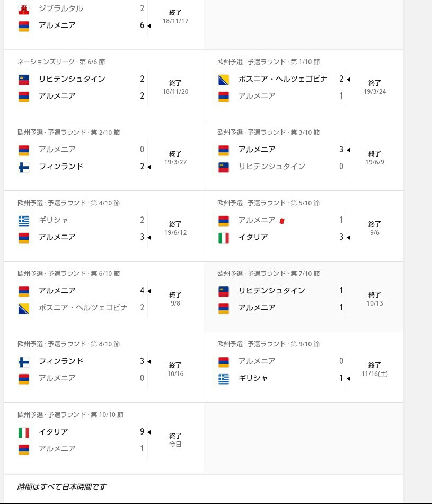Click the Italy flag in the 9/6 match
This screenshot has width=432, height=504.
click(x=224, y=238)
